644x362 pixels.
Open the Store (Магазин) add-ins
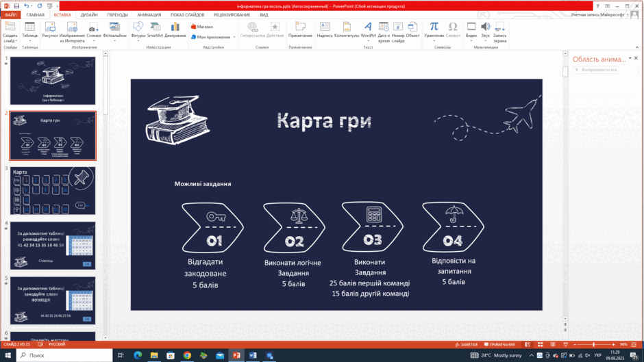(x=202, y=27)
